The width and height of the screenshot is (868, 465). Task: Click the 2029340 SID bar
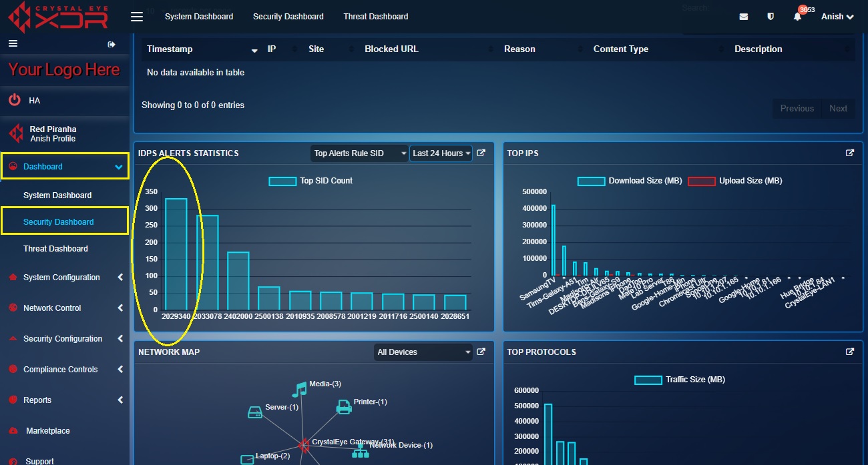[176, 254]
